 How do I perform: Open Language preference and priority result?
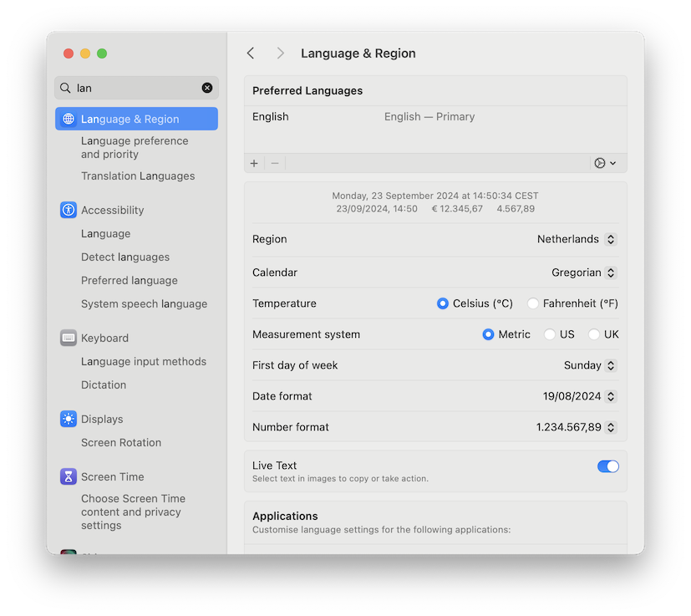[x=135, y=147]
